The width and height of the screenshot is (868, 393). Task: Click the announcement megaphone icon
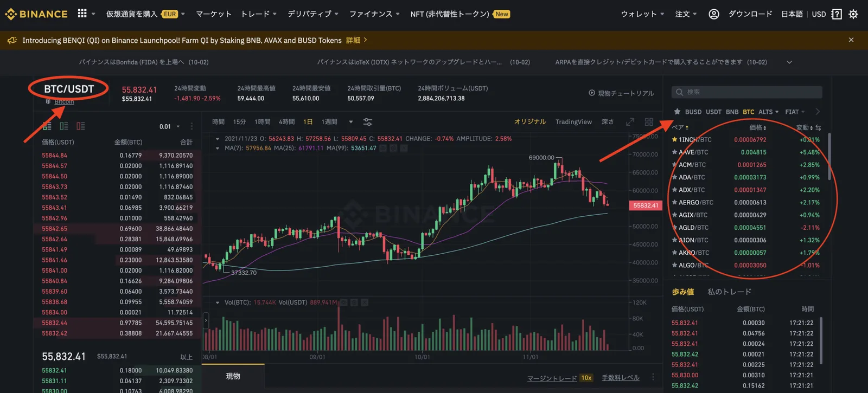click(x=12, y=40)
